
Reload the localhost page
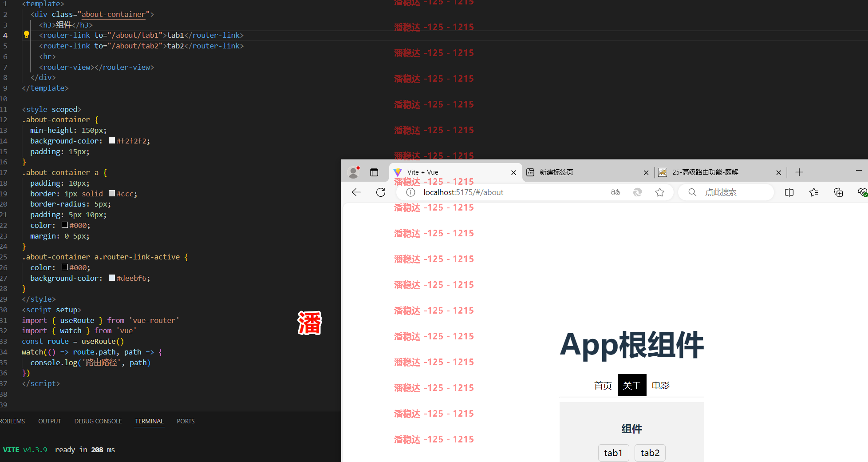point(381,192)
